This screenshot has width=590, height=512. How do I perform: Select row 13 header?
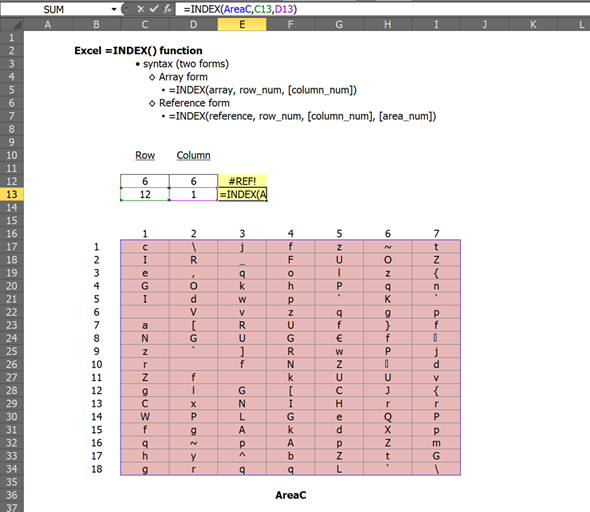coord(12,194)
